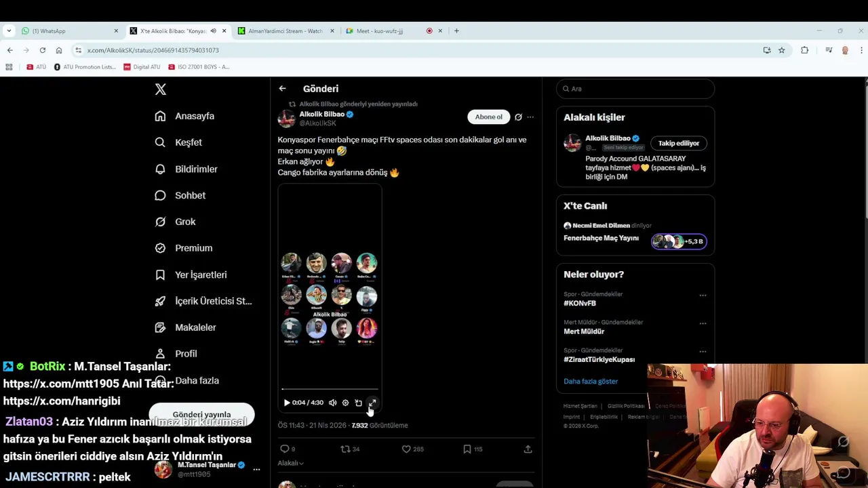Screen dimensions: 868x488
Task: Open a new browser tab
Action: pyautogui.click(x=456, y=30)
